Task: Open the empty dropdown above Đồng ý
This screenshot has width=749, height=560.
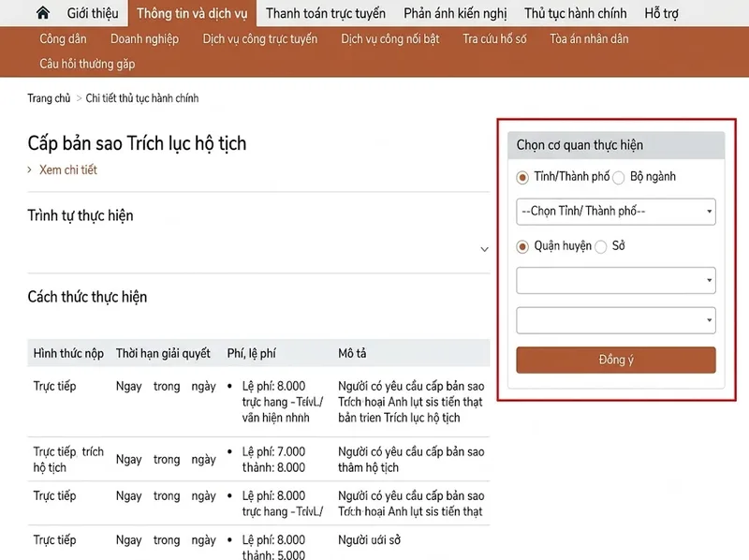Action: tap(616, 320)
